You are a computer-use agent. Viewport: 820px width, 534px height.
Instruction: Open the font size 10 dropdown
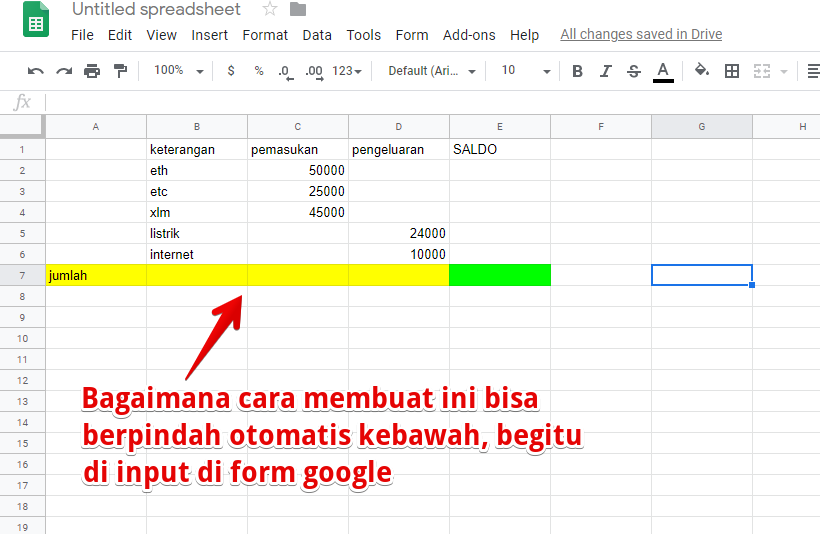[x=526, y=71]
